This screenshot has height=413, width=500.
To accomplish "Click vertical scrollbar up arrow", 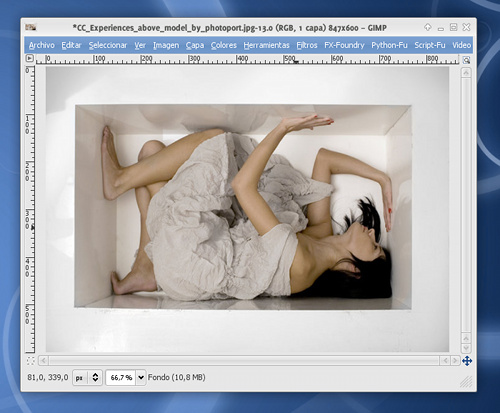I will tap(466, 73).
